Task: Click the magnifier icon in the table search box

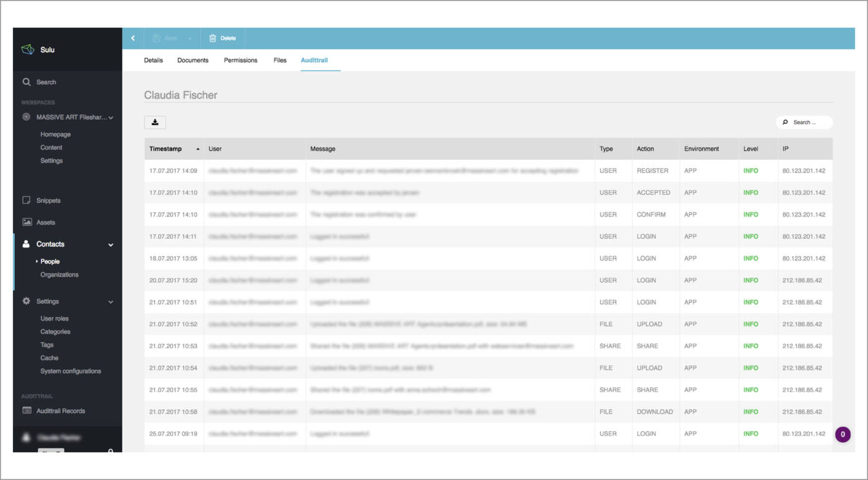Action: 785,122
